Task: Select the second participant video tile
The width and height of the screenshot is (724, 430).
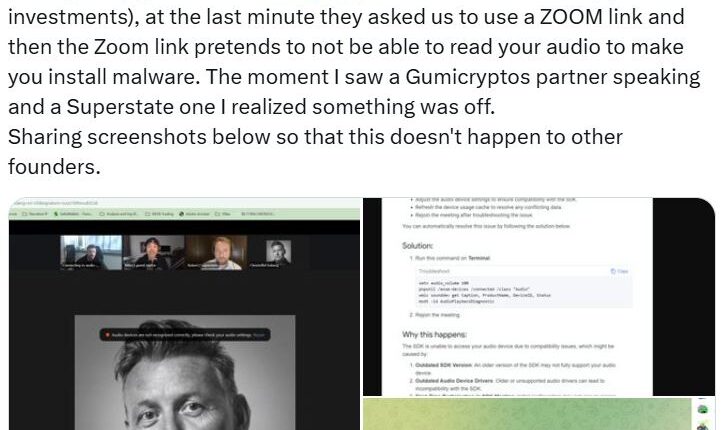Action: [154, 252]
